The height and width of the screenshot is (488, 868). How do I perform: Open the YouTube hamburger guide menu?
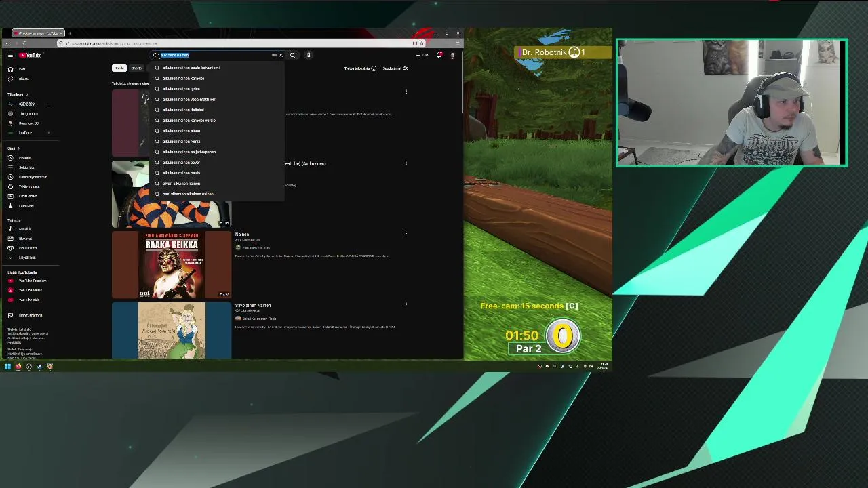10,55
